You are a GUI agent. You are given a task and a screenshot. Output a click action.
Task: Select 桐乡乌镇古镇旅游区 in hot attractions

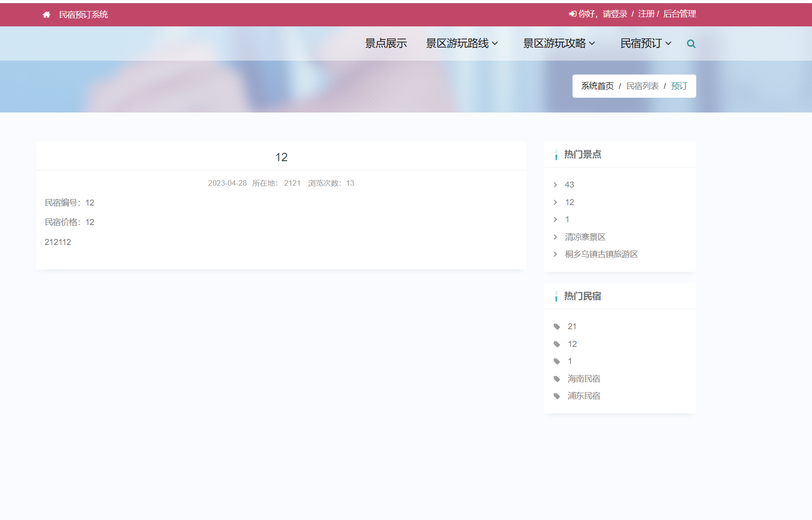pyautogui.click(x=601, y=254)
